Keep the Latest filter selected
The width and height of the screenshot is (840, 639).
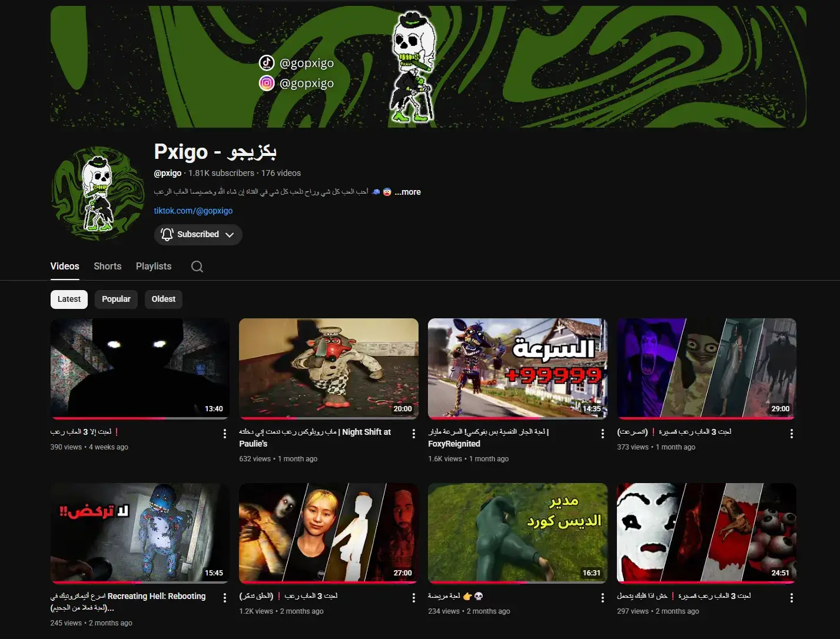tap(68, 299)
